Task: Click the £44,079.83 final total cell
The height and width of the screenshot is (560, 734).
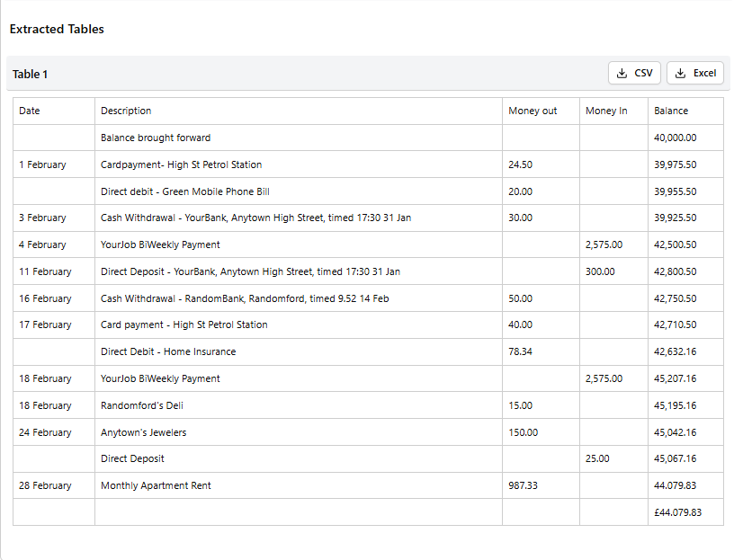Action: pos(677,512)
